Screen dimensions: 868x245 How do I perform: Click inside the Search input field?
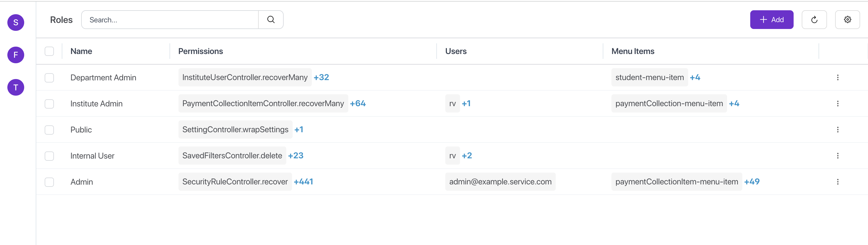(x=152, y=19)
